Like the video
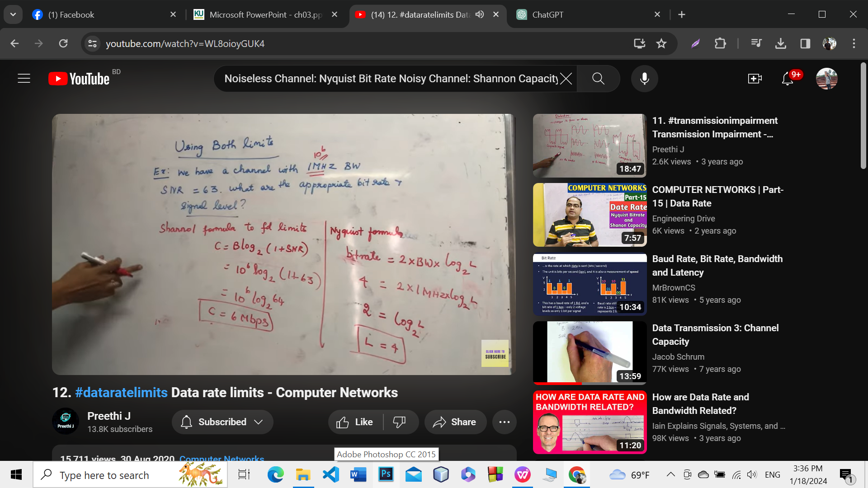This screenshot has width=868, height=488. tap(355, 422)
